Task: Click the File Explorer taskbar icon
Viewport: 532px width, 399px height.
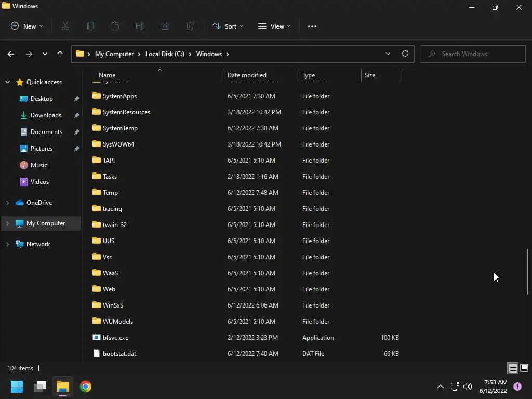Action: click(63, 387)
